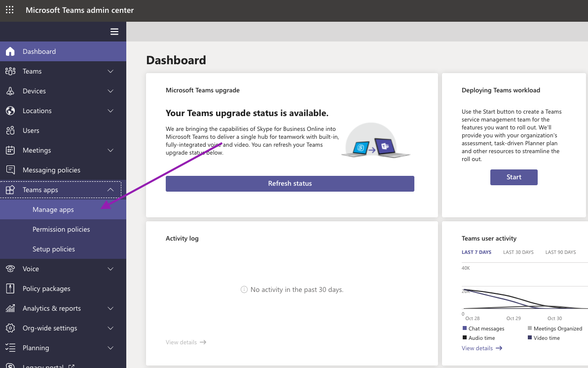Screen dimensions: 588x368
Task: Click the Devices bell-shaped icon
Action: 10,91
